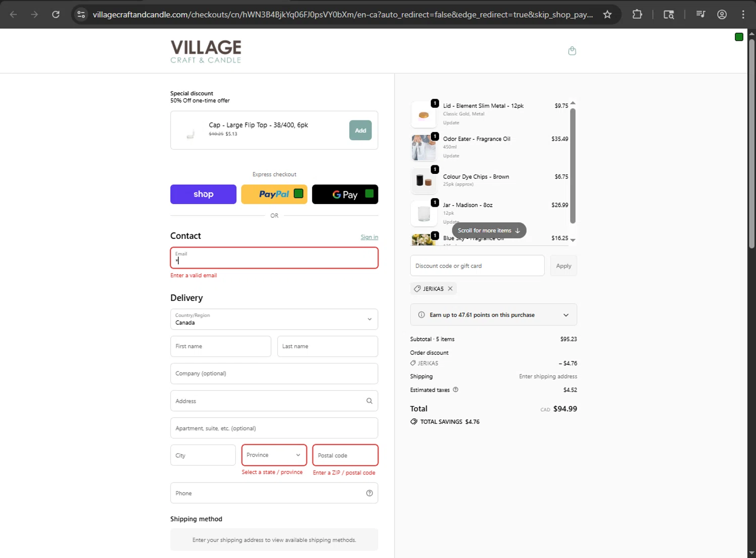This screenshot has width=756, height=558.
Task: Click the First name field
Action: tap(221, 346)
